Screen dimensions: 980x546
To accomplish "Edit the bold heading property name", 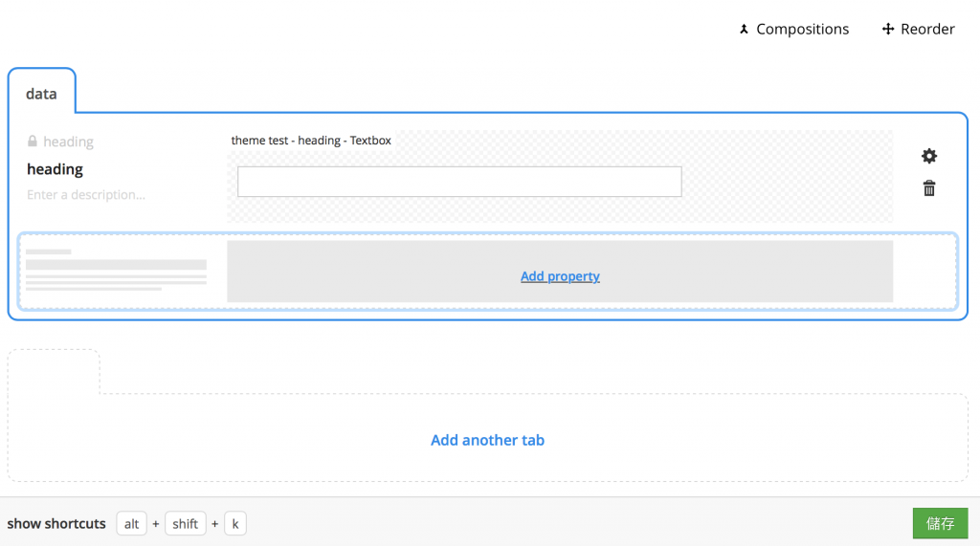I will (x=55, y=169).
